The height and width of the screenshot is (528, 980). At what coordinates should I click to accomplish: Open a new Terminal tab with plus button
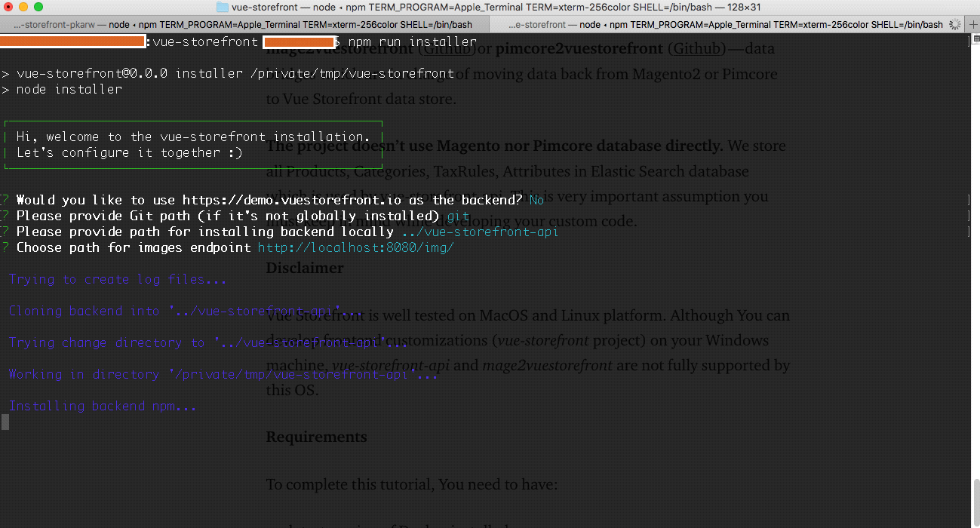pos(972,24)
